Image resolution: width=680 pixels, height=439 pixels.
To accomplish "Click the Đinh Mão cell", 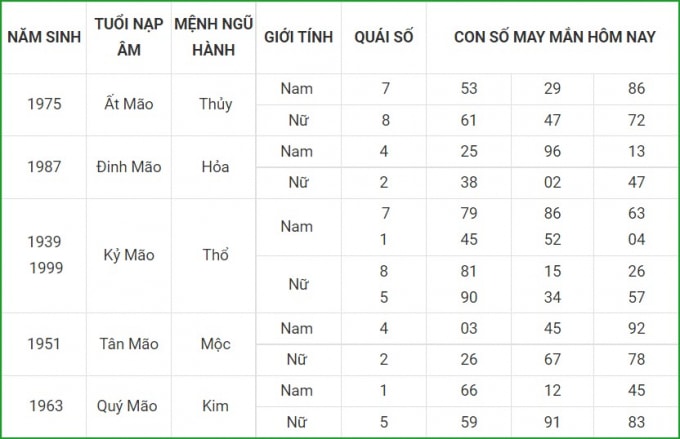I will (129, 167).
